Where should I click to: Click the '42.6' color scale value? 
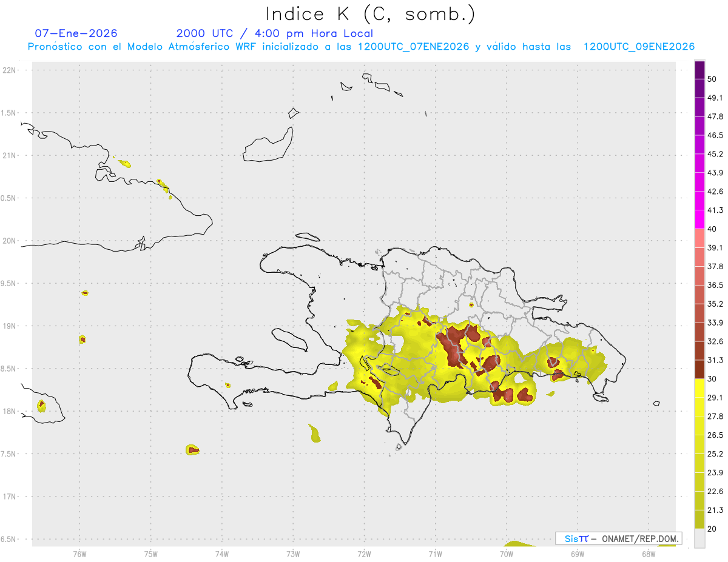tap(715, 192)
